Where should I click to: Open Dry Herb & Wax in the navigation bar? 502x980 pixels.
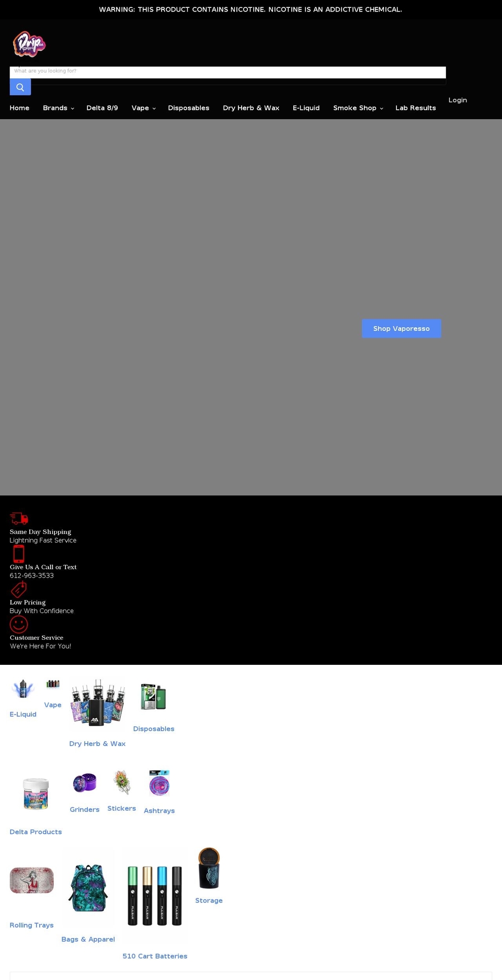pyautogui.click(x=251, y=108)
